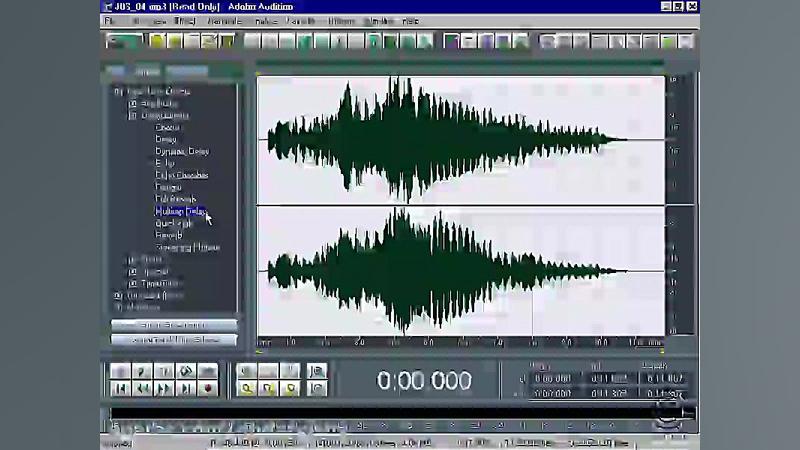Click the Pause transport button
Viewport: 800px width, 450px height.
[x=164, y=371]
